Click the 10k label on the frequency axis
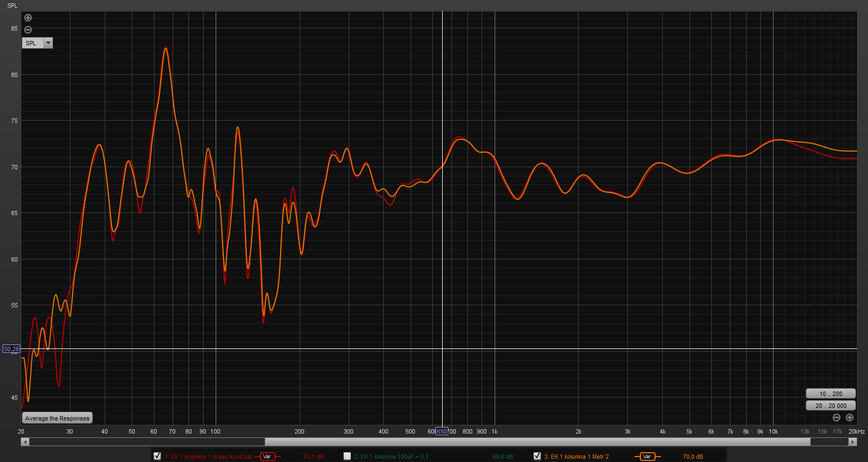868x462 pixels. pos(773,431)
